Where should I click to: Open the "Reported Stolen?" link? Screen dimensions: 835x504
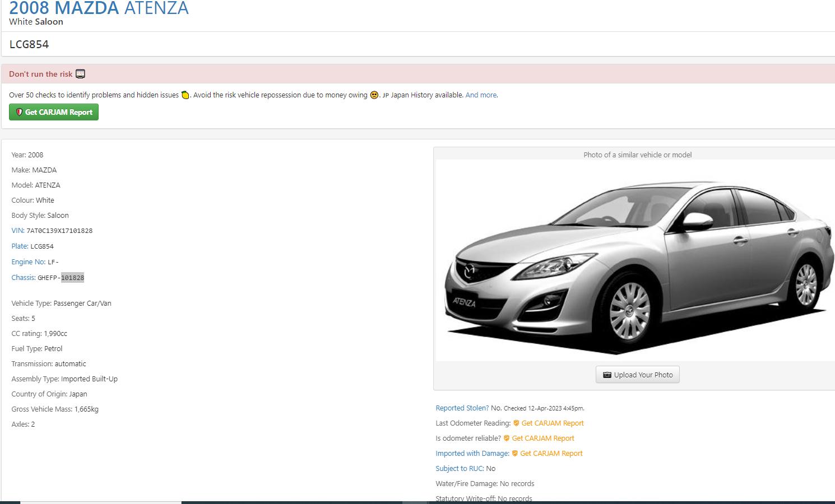(462, 408)
